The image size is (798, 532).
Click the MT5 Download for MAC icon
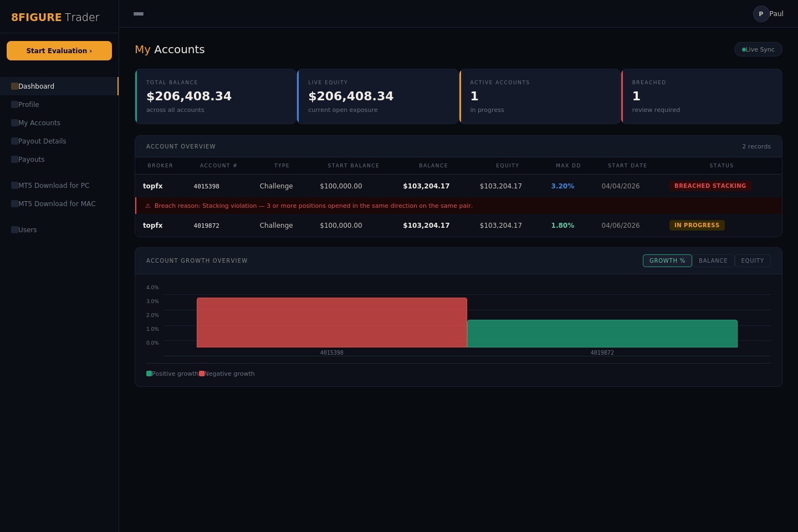(x=14, y=204)
